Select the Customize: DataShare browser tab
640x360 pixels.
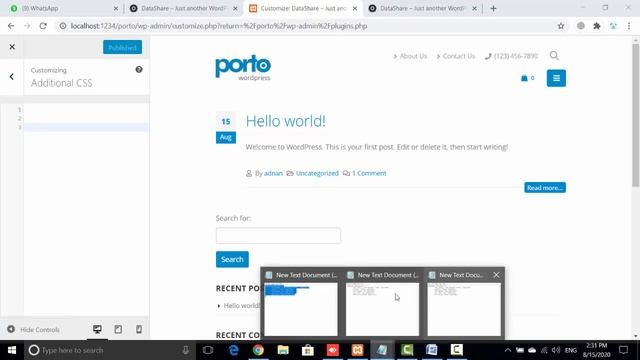(x=303, y=8)
